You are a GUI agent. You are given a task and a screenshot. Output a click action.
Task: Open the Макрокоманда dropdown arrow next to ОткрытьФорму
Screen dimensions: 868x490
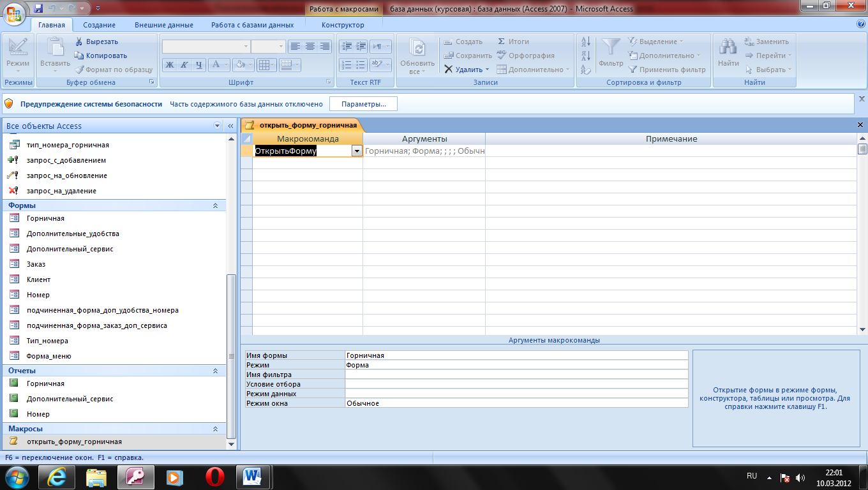click(x=357, y=151)
